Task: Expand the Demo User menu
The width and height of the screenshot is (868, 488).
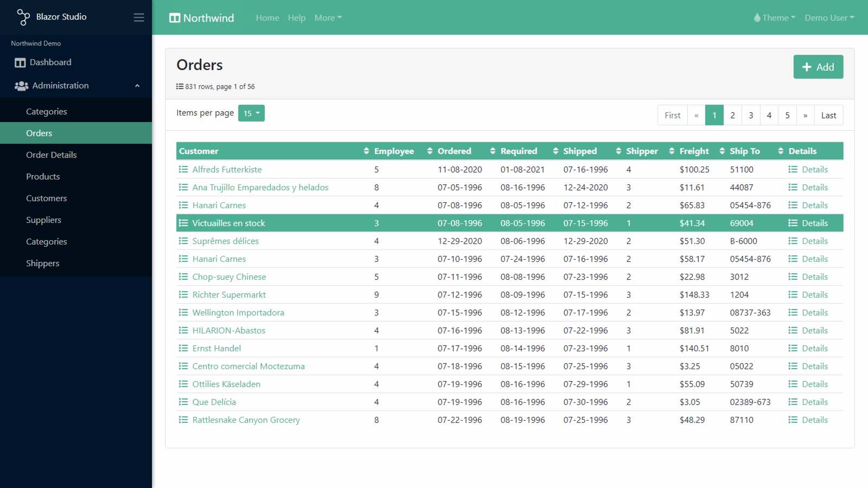Action: pos(829,18)
